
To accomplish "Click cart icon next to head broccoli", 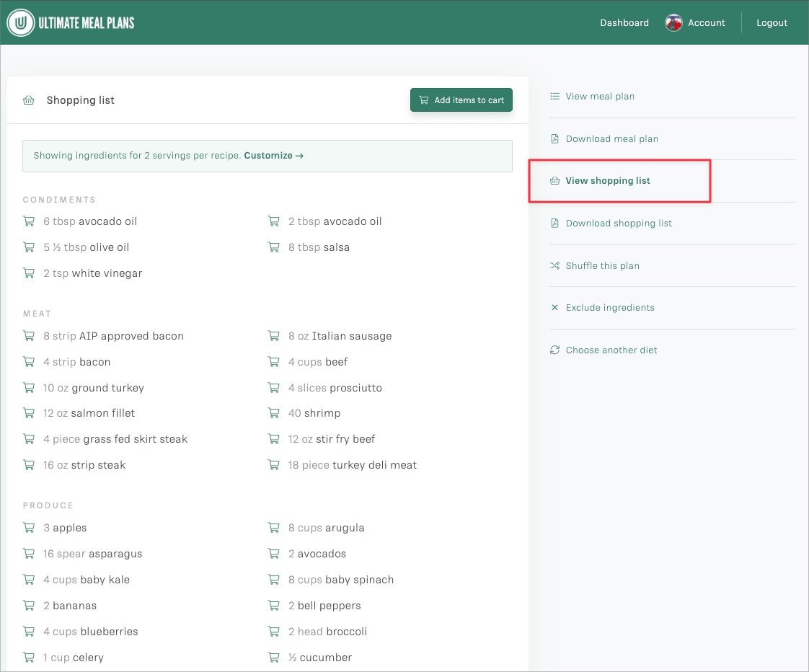I will click(273, 632).
